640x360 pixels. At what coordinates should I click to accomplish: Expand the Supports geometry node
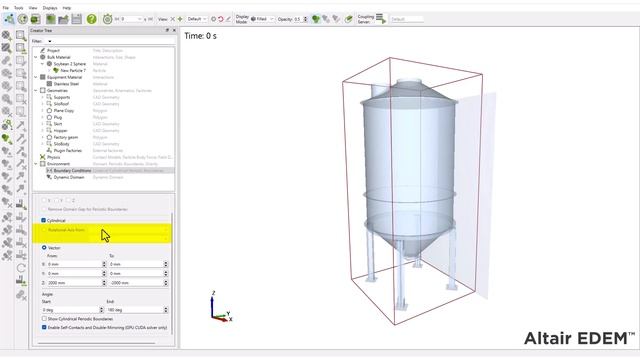(x=42, y=97)
